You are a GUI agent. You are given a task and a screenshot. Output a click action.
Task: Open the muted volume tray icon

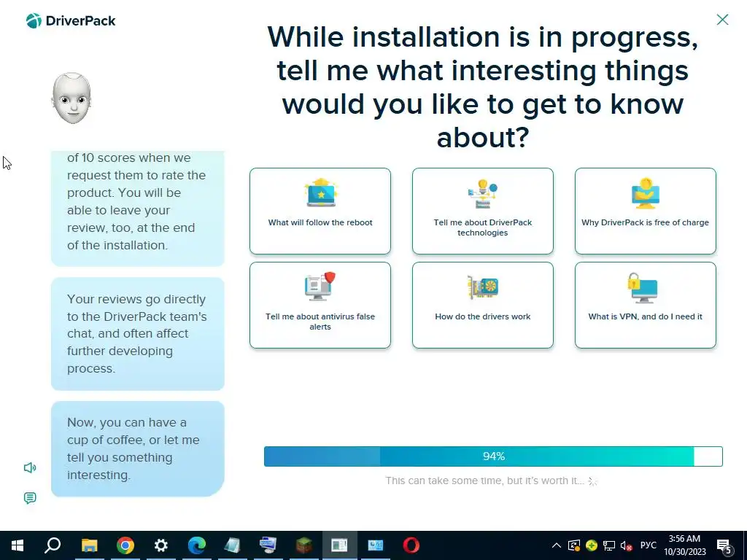(626, 545)
